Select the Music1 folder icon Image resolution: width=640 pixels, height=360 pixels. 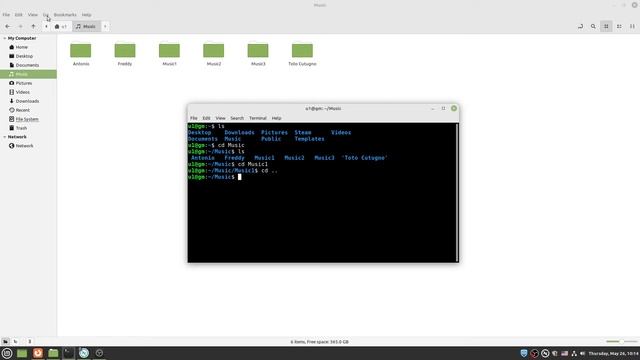click(x=169, y=50)
